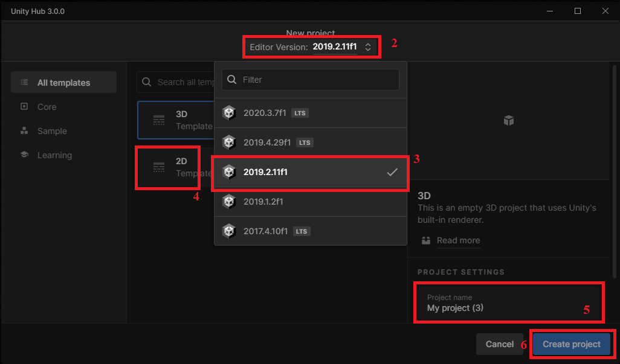Click LTS badge next to 2017.4.10f1
The height and width of the screenshot is (364, 620).
click(302, 231)
